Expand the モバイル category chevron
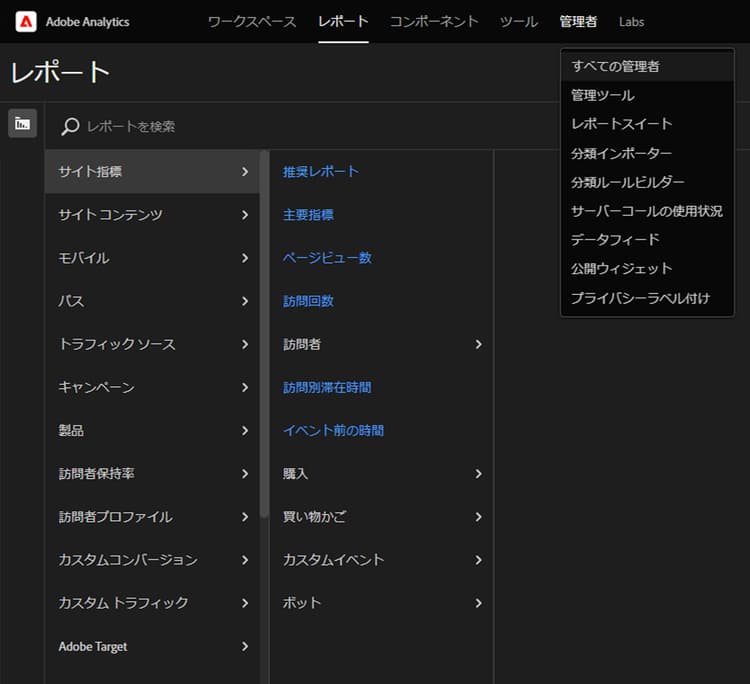750x684 pixels. pyautogui.click(x=245, y=258)
